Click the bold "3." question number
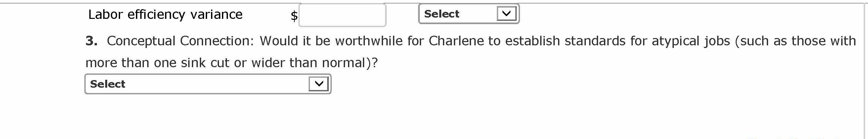The image size is (868, 139). tap(91, 41)
